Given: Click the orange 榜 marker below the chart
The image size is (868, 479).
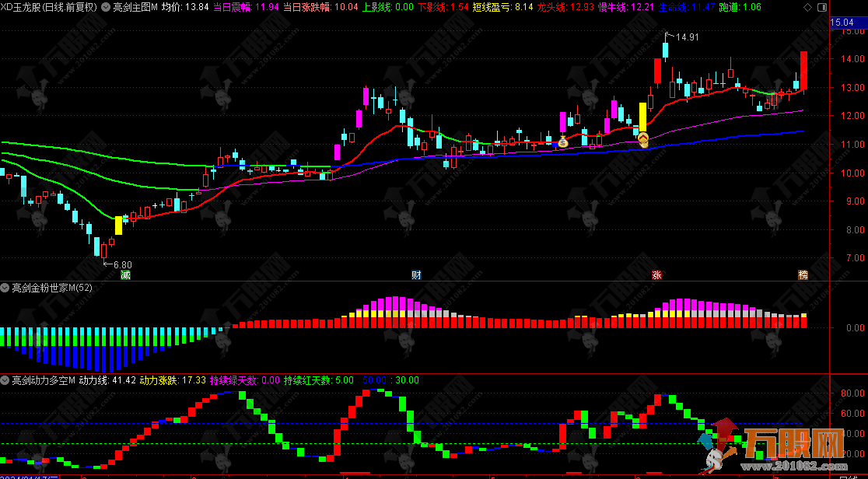Looking at the screenshot, I should [803, 274].
